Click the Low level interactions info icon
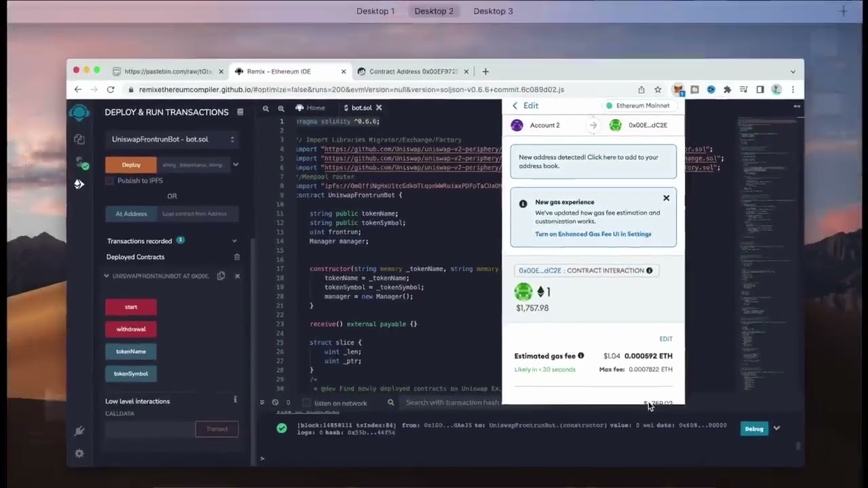Screen dimensions: 868x488 pyautogui.click(x=235, y=400)
